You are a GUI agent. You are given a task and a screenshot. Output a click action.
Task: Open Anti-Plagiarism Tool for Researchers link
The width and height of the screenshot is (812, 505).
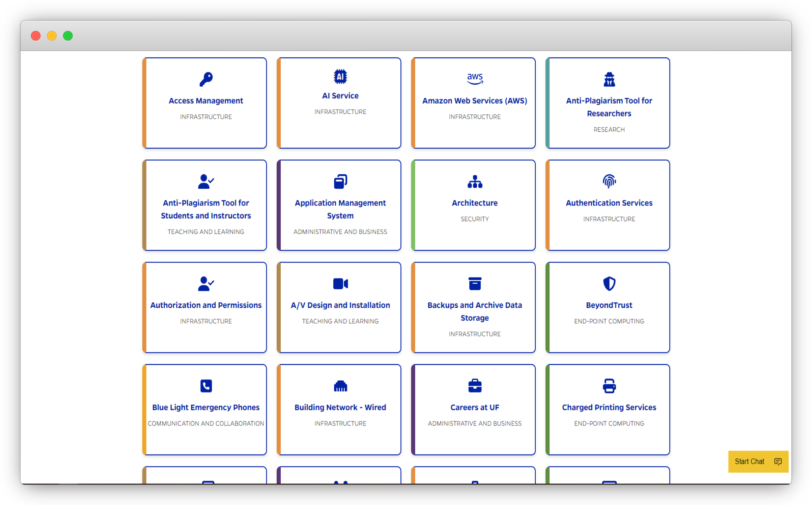(609, 107)
